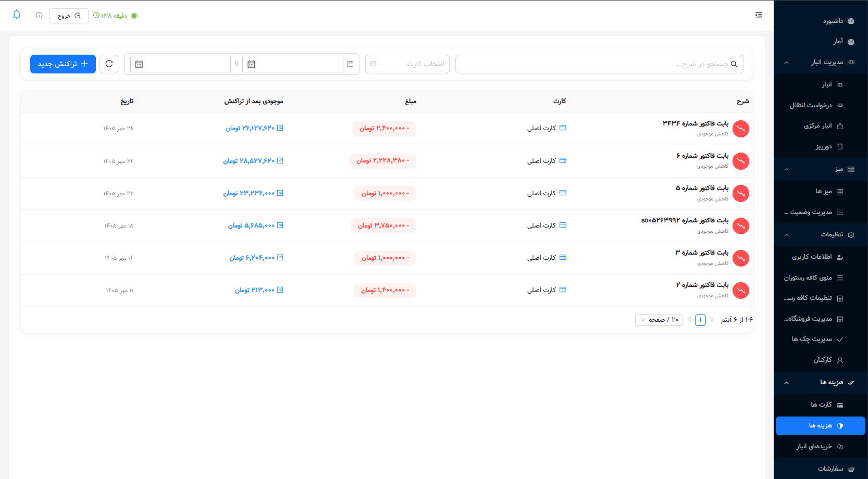Click the search magnifier icon
Viewport: 868px width, 479px height.
734,64
